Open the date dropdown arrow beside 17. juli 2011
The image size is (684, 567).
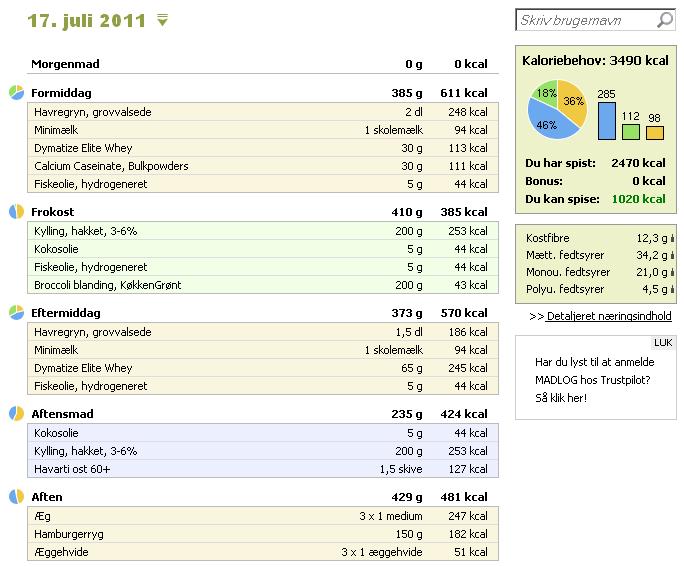pyautogui.click(x=163, y=20)
